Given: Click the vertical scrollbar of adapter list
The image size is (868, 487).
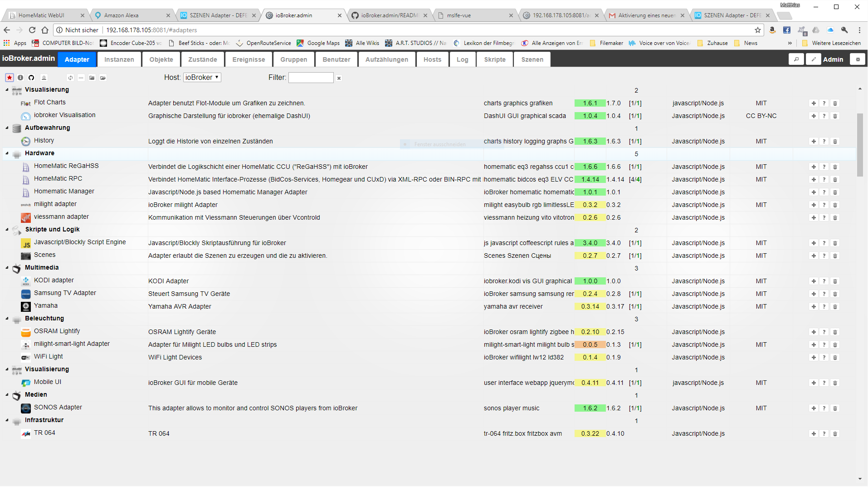Looking at the screenshot, I should [x=860, y=145].
